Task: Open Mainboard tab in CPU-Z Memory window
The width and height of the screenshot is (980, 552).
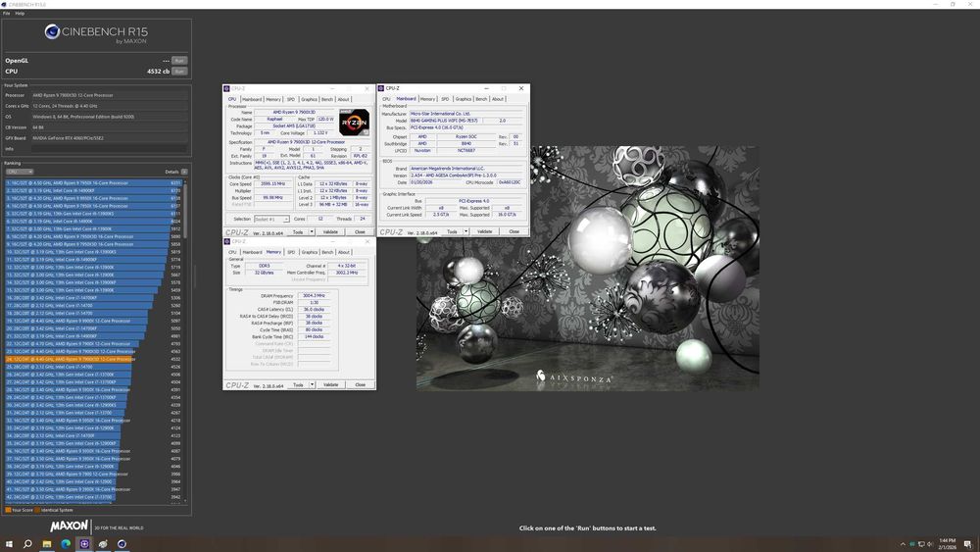Action: [x=252, y=252]
